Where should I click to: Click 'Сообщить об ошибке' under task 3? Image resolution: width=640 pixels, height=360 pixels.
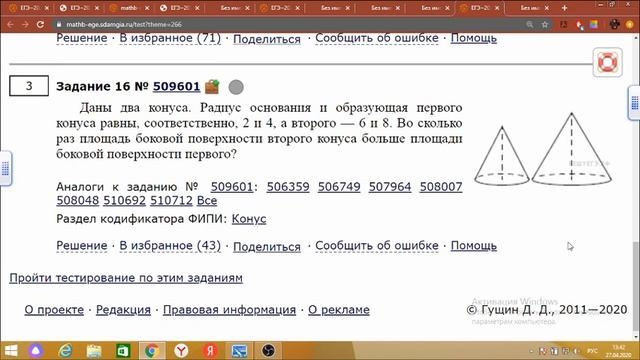377,246
